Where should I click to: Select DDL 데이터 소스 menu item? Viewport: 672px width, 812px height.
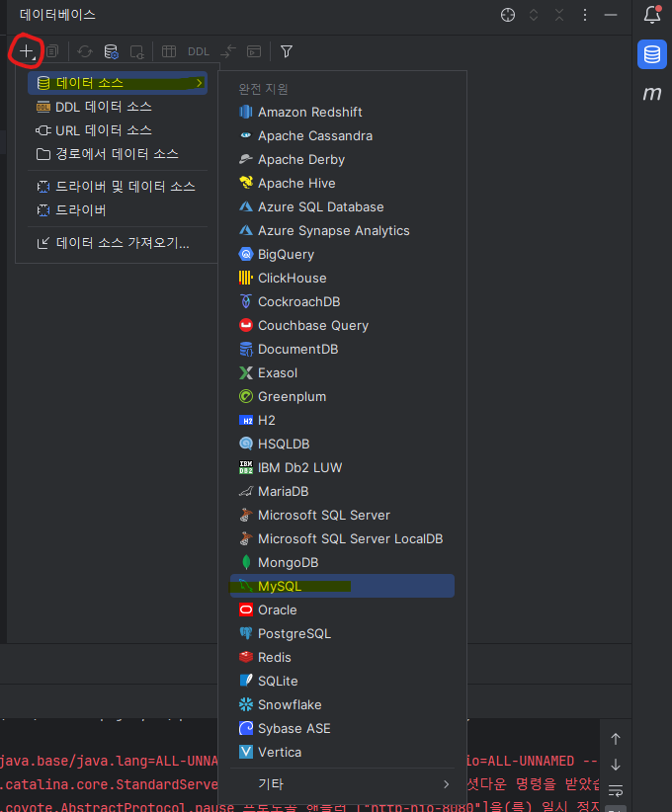(x=118, y=107)
